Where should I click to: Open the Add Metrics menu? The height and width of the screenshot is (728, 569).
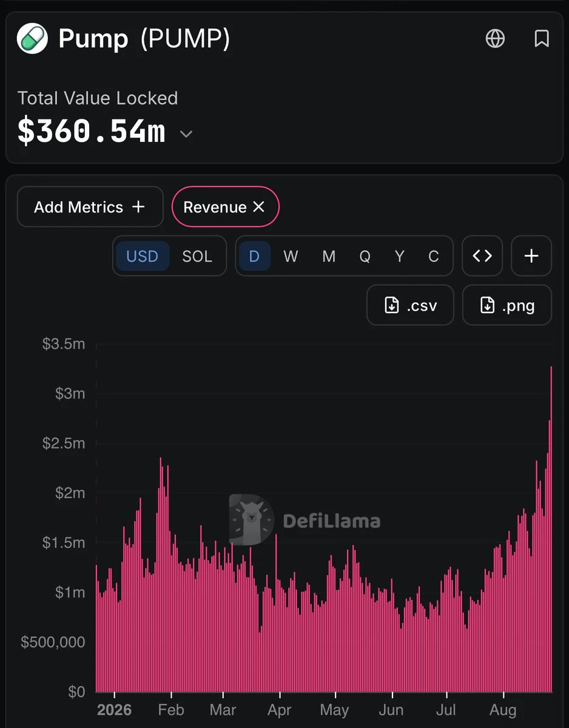click(90, 207)
